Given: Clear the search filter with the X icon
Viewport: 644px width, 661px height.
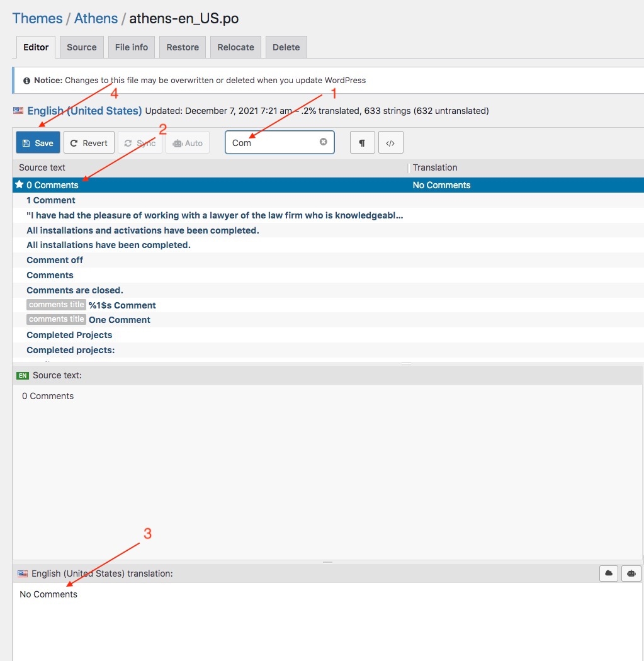Looking at the screenshot, I should point(323,142).
